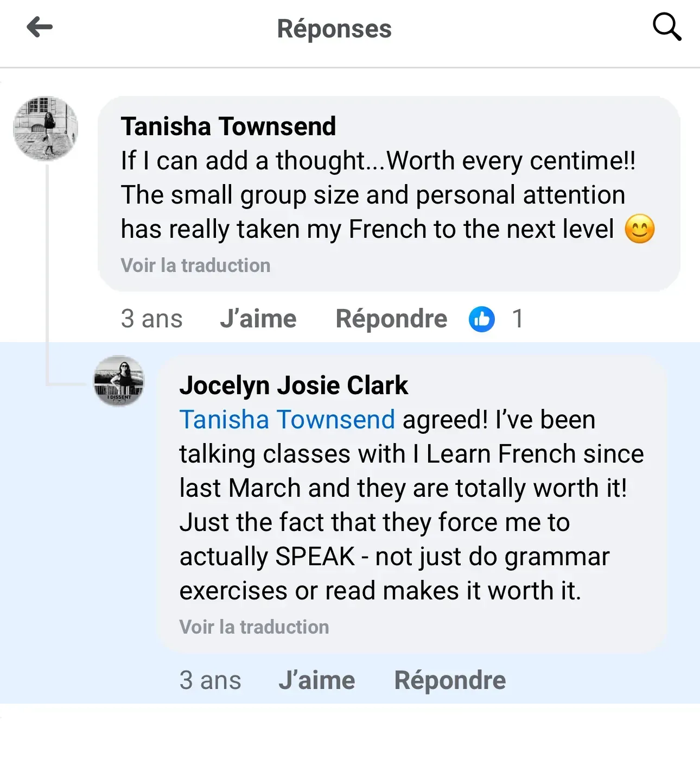
Task: Click the 3 ans timestamp on Jocelyn's reply
Action: [210, 680]
